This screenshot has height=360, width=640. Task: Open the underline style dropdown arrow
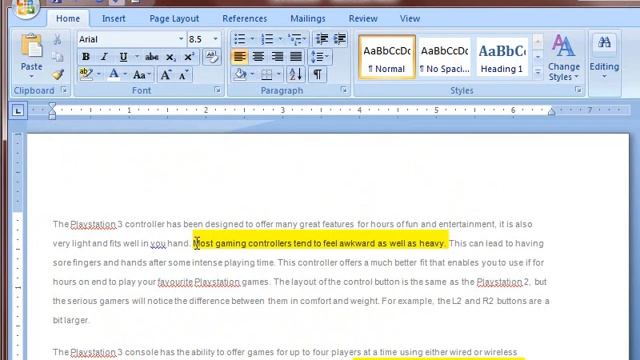[137, 57]
